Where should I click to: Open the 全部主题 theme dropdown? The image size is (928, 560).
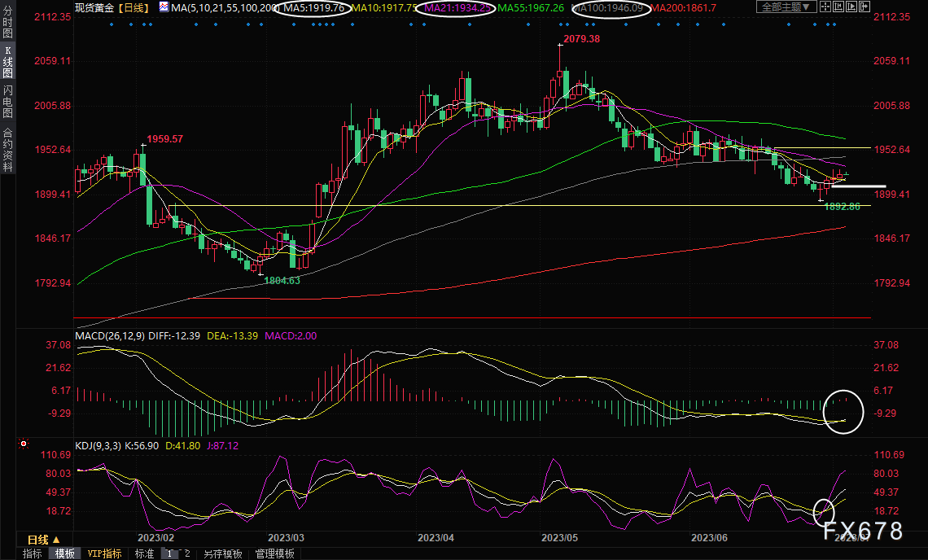click(786, 7)
